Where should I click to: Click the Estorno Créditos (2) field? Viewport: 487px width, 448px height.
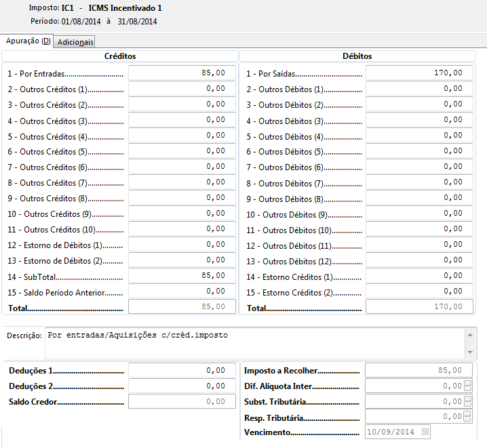coord(419,291)
